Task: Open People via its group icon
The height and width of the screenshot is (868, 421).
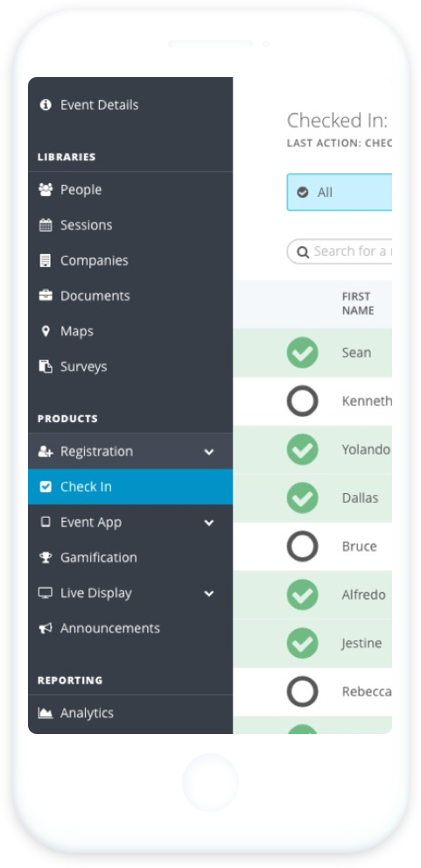Action: [x=46, y=190]
